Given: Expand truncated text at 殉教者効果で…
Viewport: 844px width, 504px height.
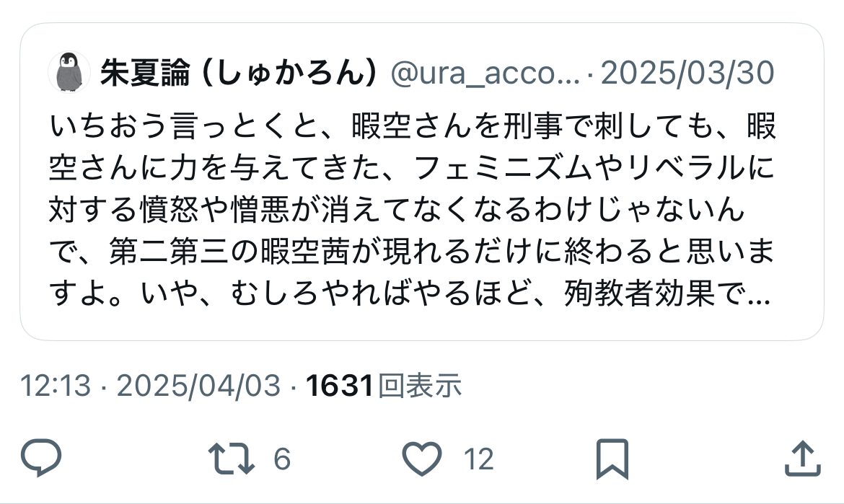Looking at the screenshot, I should (667, 294).
